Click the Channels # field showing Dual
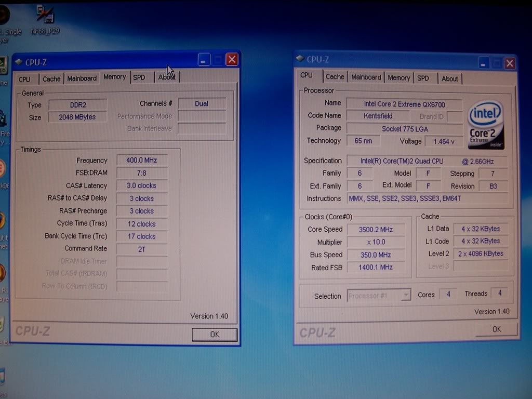 (x=202, y=103)
